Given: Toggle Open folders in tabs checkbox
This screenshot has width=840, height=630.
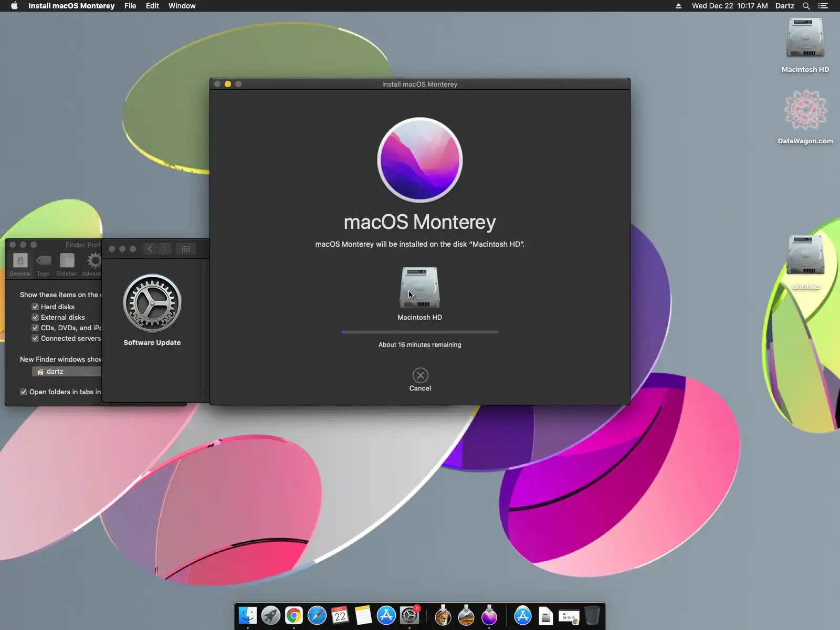Looking at the screenshot, I should pyautogui.click(x=24, y=392).
